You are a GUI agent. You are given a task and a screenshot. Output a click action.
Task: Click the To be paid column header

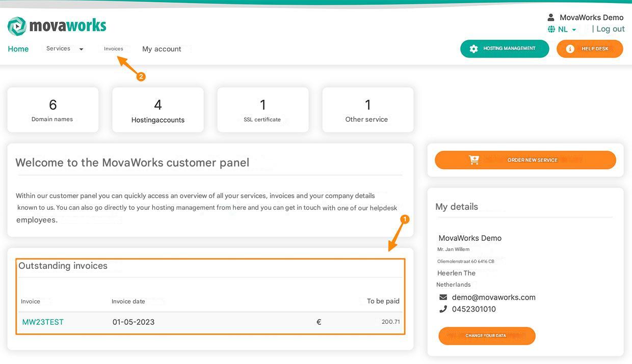(383, 301)
